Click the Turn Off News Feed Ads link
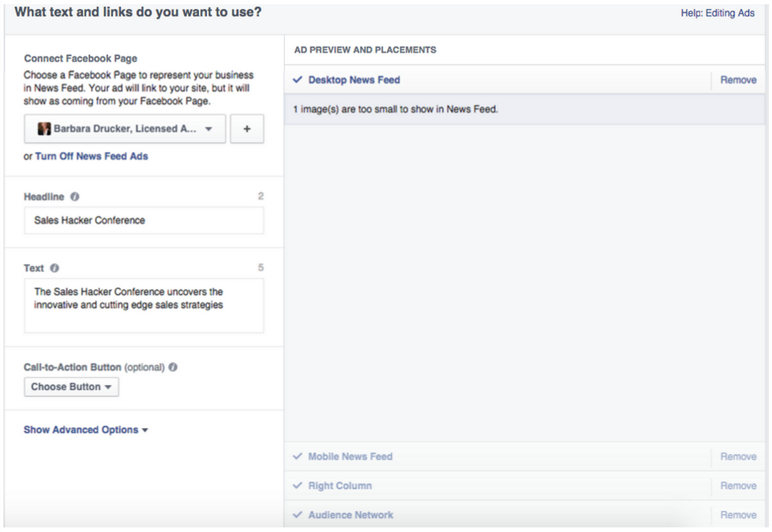The image size is (772, 532). click(x=91, y=156)
